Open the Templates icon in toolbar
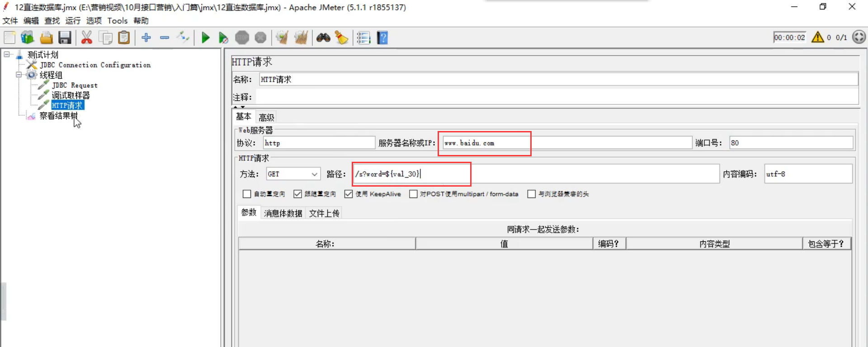The height and width of the screenshot is (347, 868). 28,38
